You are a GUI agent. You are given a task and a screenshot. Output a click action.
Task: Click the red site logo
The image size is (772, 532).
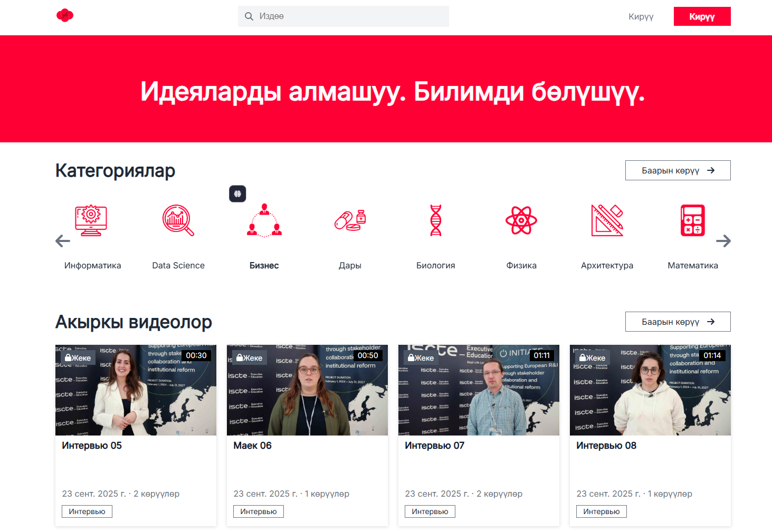pos(65,16)
